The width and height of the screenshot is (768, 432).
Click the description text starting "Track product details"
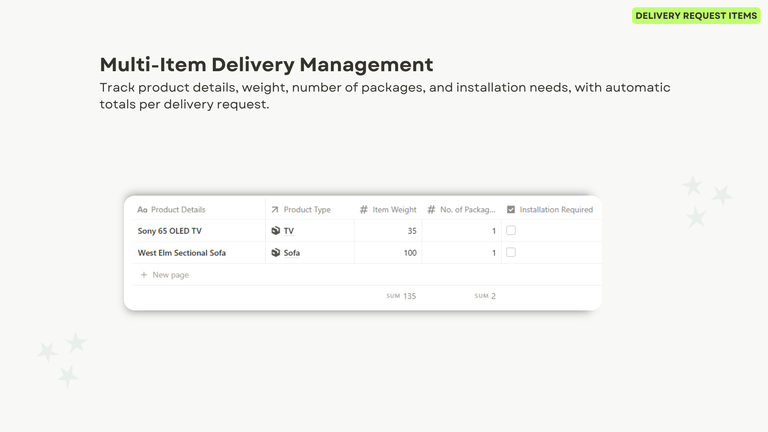click(x=385, y=96)
